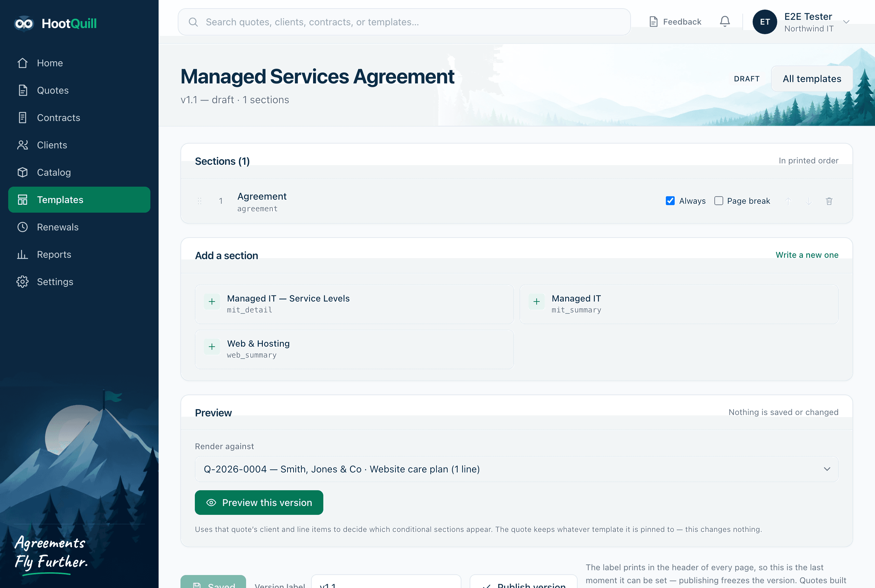Go to Quotes in sidebar
875x588 pixels.
pos(79,90)
